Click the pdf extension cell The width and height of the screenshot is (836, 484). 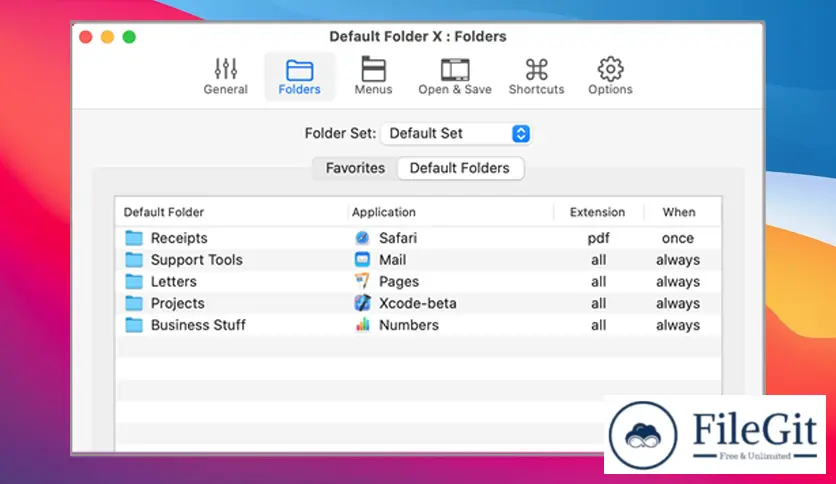[x=598, y=238]
